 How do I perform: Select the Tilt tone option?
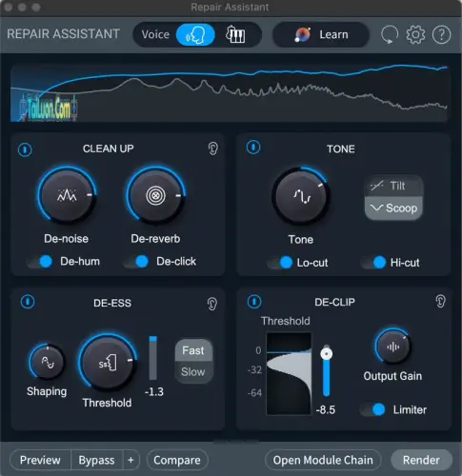393,186
